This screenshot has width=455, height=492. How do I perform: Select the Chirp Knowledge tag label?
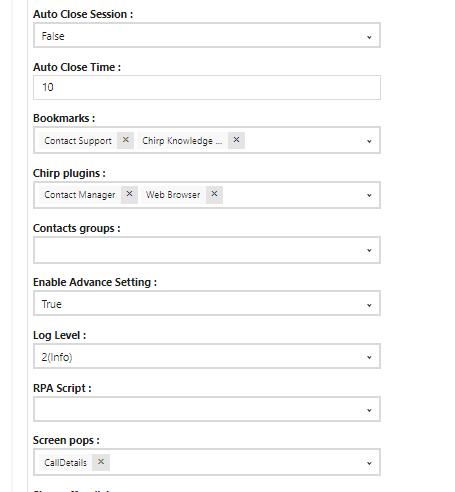click(182, 140)
